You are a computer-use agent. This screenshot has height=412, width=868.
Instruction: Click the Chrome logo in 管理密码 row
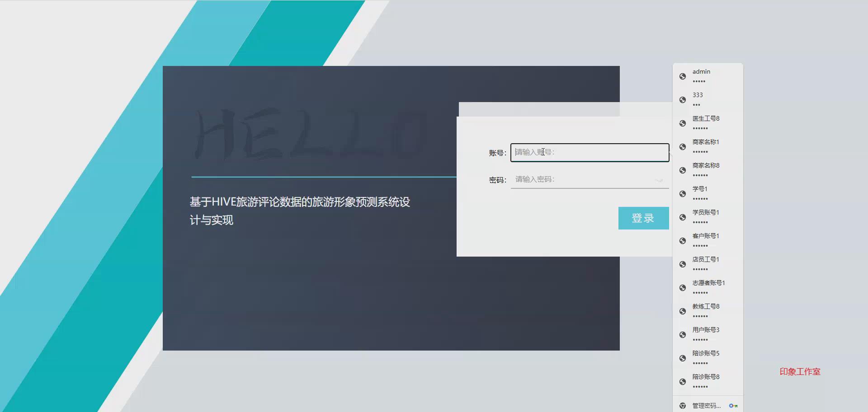click(x=682, y=405)
